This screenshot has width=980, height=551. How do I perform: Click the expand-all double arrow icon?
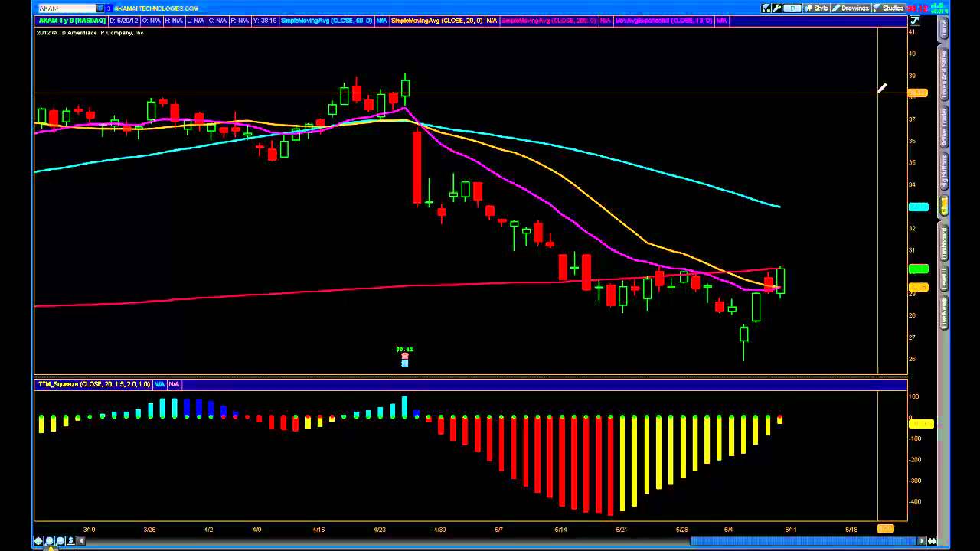click(x=932, y=541)
